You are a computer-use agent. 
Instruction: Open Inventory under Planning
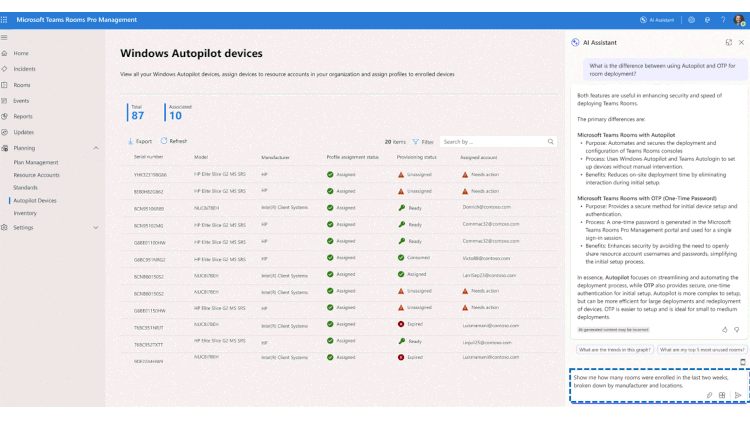pyautogui.click(x=25, y=213)
